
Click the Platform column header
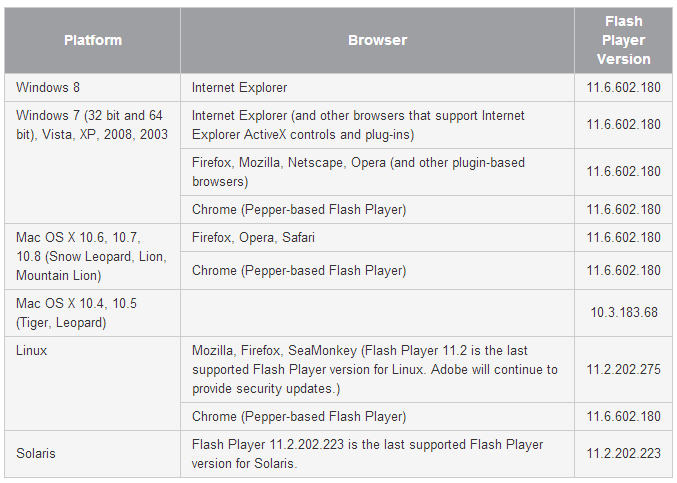(93, 41)
